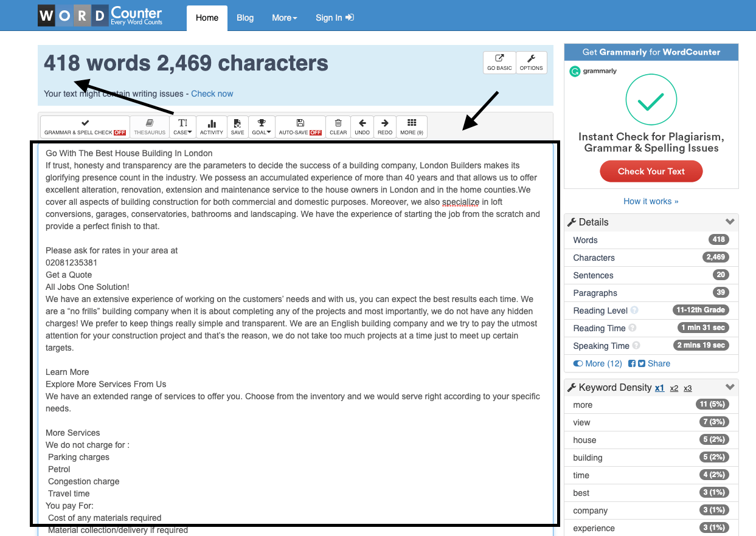
Task: Open the More (9) tools grid
Action: [x=412, y=127]
